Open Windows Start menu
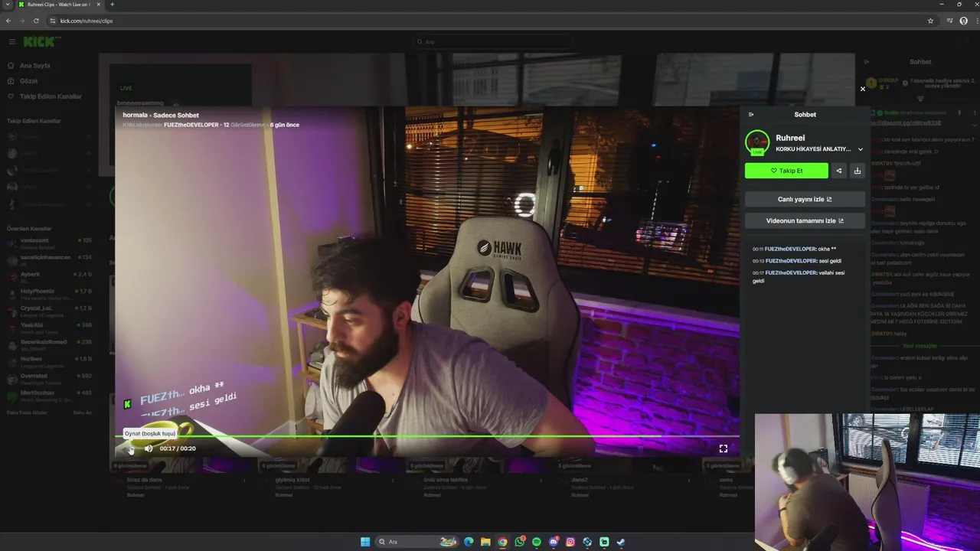The image size is (980, 551). [365, 542]
